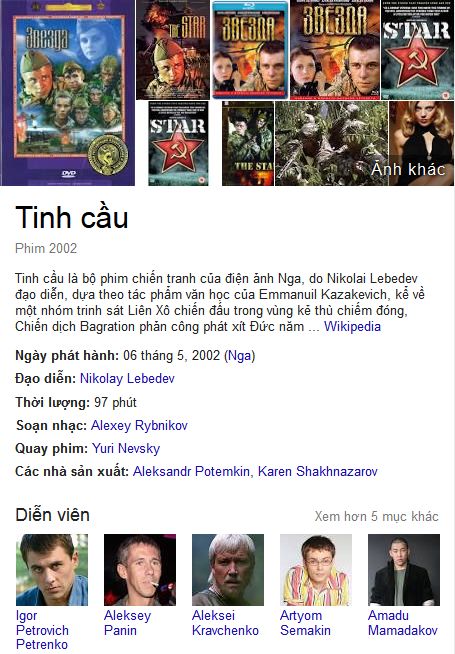Click Igor Petrovich Petrenko's photo
The image size is (455, 654).
tap(52, 570)
